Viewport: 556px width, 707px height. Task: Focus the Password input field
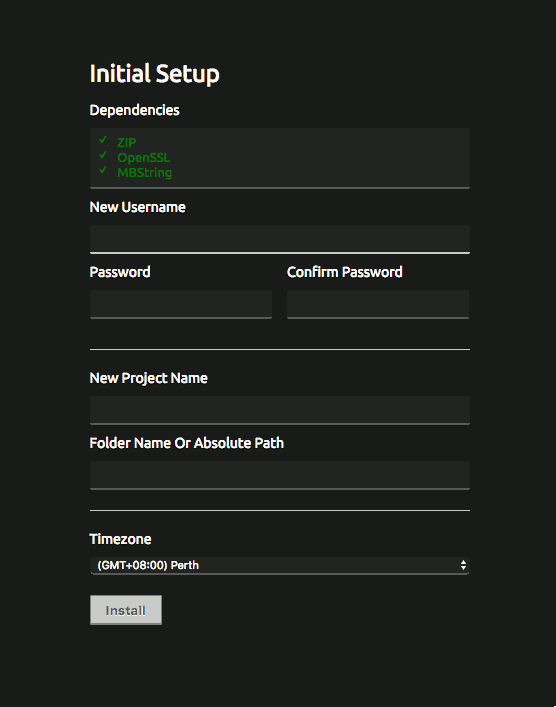[x=181, y=304]
